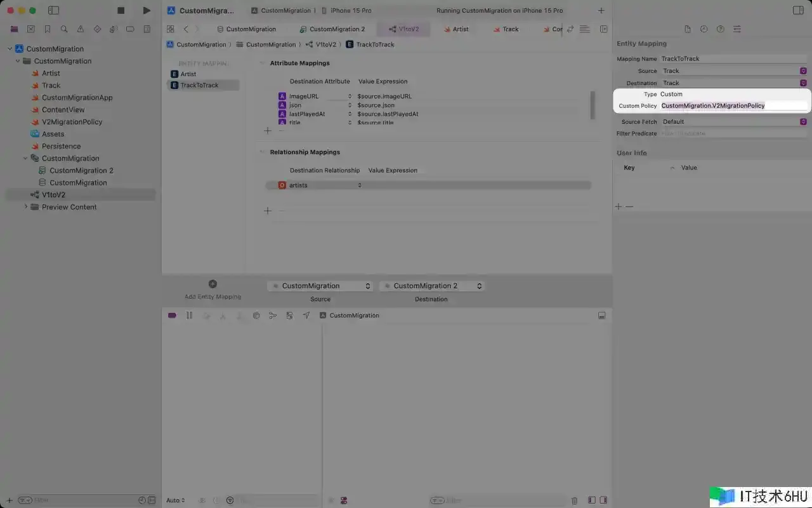
Task: Open the Bookmark navigator
Action: (x=48, y=29)
